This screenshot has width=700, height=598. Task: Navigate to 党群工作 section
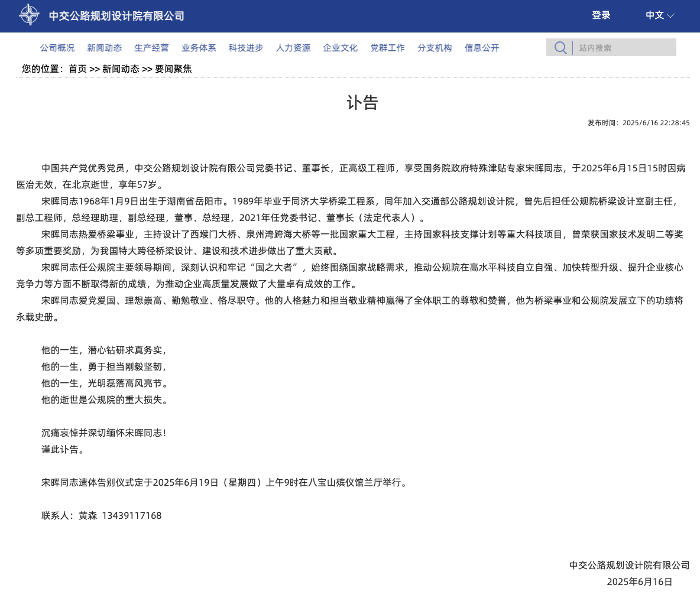pyautogui.click(x=387, y=48)
